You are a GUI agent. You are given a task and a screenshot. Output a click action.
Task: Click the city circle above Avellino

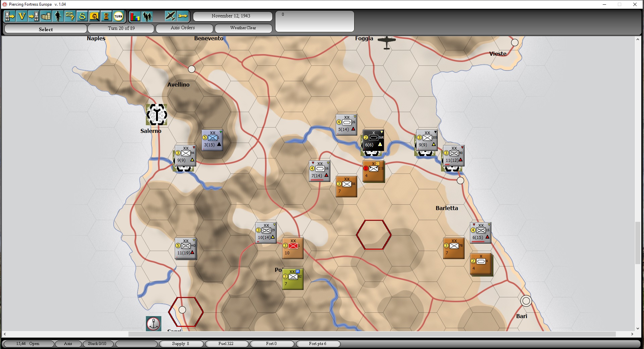192,69
